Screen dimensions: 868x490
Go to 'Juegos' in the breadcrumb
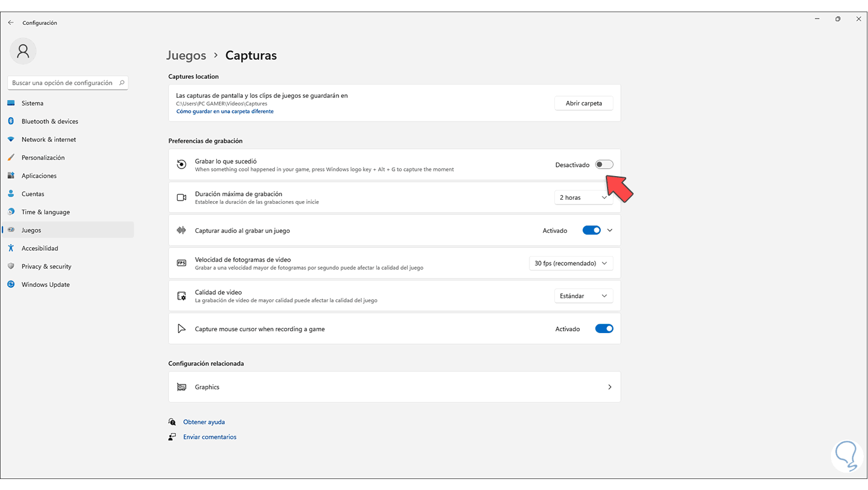click(x=186, y=56)
